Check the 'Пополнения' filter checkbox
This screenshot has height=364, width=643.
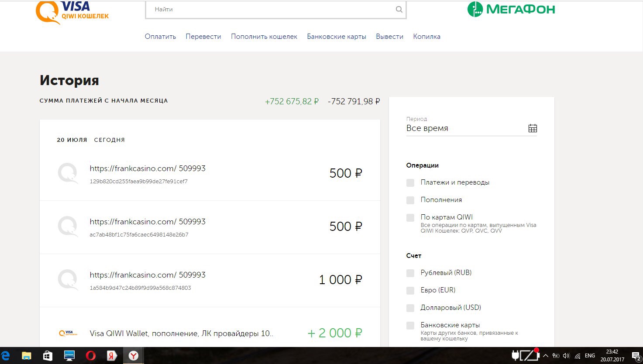click(410, 200)
